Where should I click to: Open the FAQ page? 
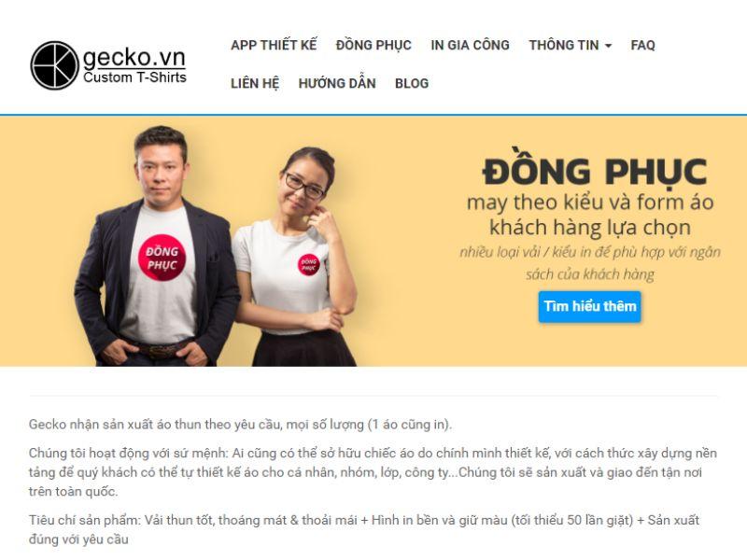[642, 45]
